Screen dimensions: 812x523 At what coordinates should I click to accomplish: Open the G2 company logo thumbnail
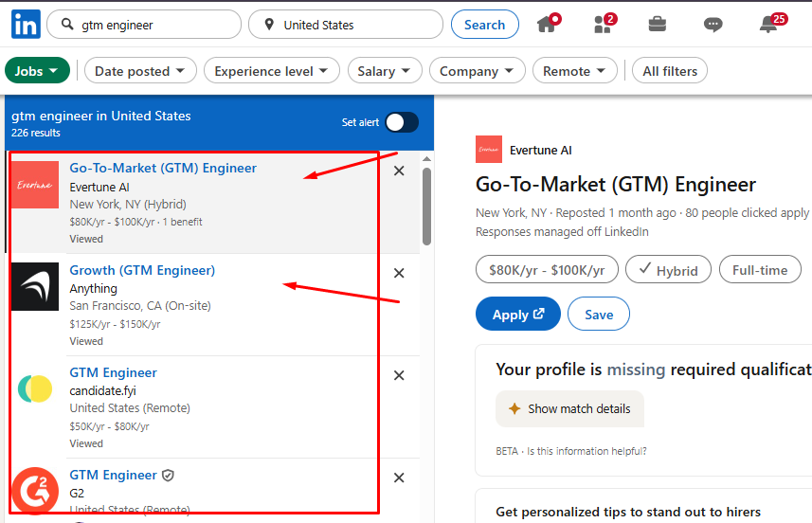tap(35, 490)
